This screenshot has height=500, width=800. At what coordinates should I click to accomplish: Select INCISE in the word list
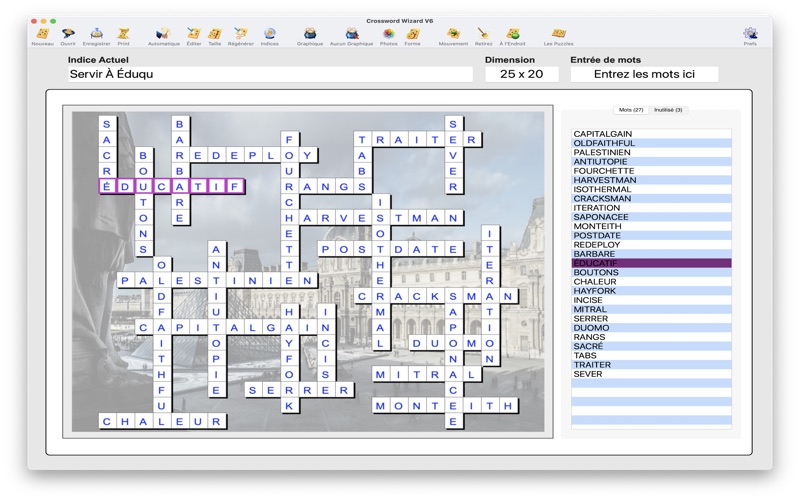coord(652,299)
